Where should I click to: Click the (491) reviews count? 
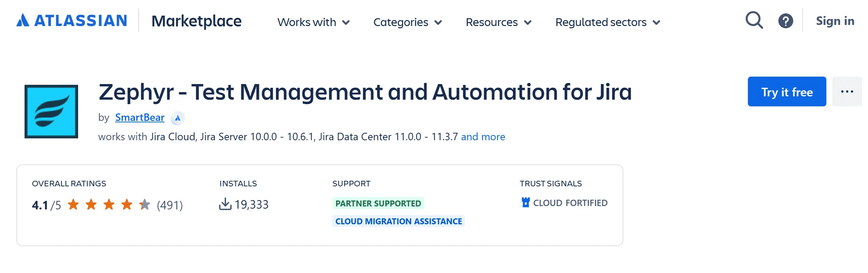click(x=170, y=205)
